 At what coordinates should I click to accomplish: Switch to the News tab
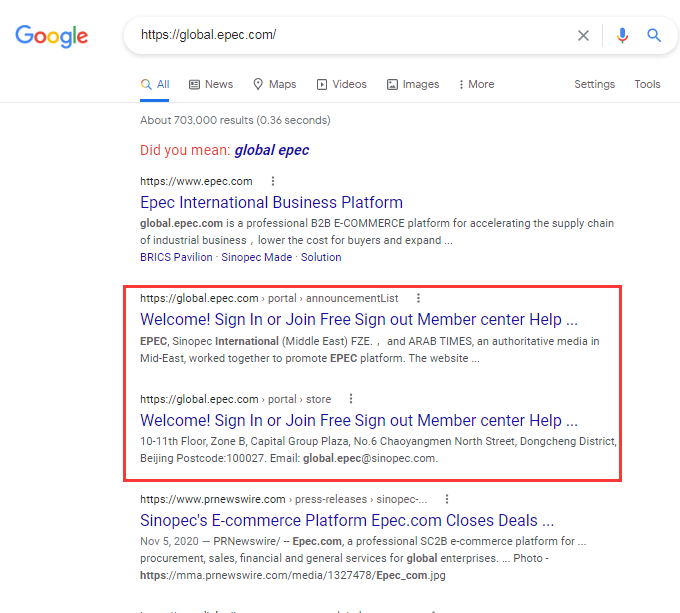[211, 84]
